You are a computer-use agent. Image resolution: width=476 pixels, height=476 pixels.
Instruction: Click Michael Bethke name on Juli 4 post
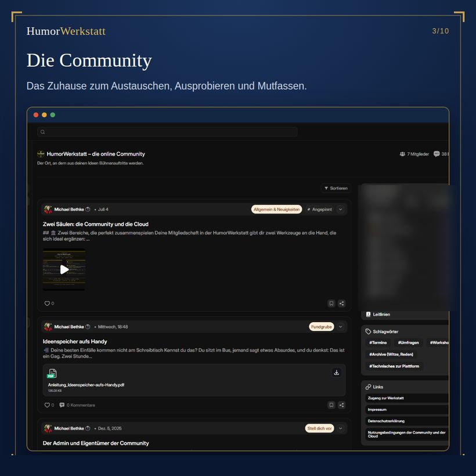pyautogui.click(x=69, y=210)
